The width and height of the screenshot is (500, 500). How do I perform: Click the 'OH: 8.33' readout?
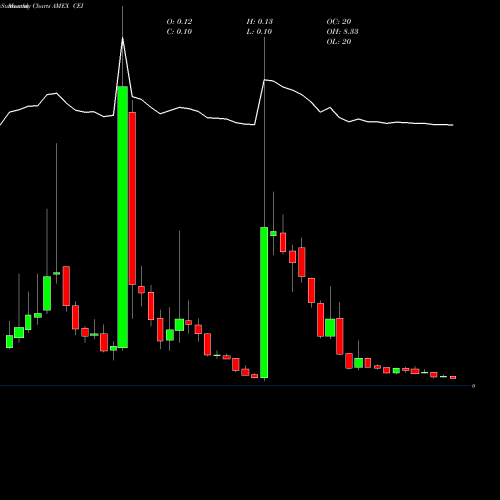[342, 32]
